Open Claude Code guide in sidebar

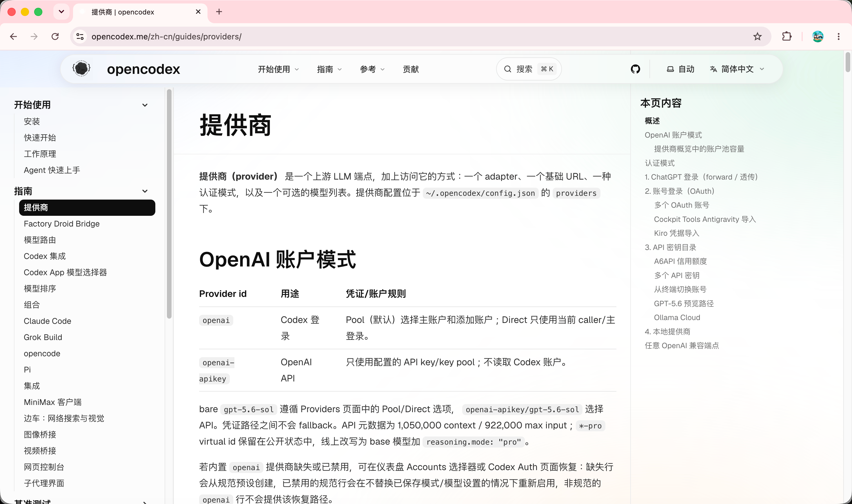click(x=47, y=321)
